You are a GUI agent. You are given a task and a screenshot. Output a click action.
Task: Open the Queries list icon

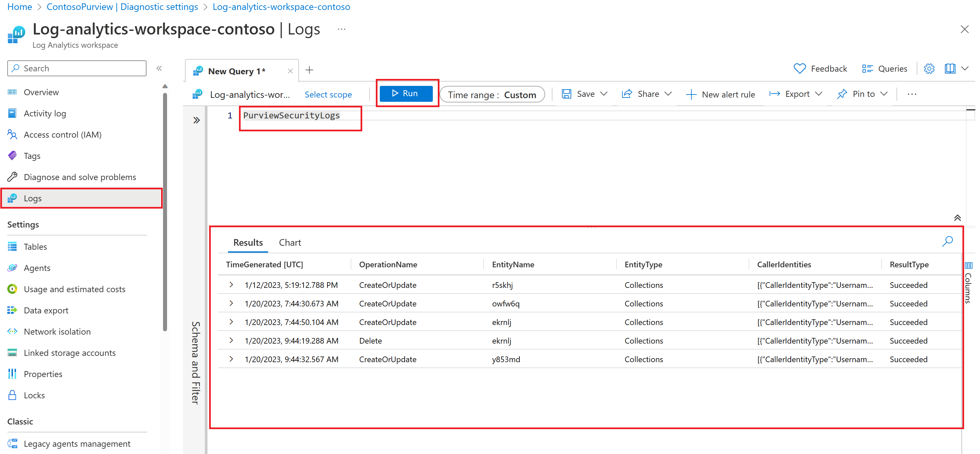[867, 69]
